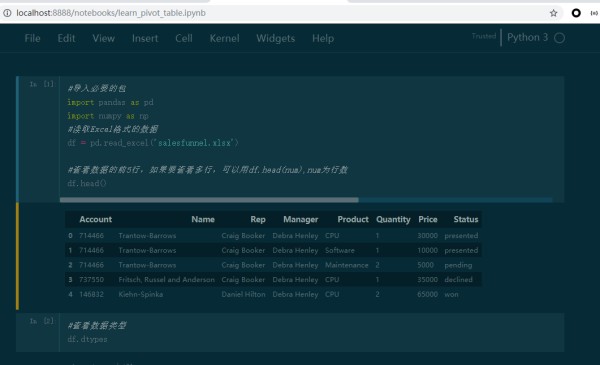Open the Kernel menu
Viewport: 600px width, 365px height.
pyautogui.click(x=225, y=38)
